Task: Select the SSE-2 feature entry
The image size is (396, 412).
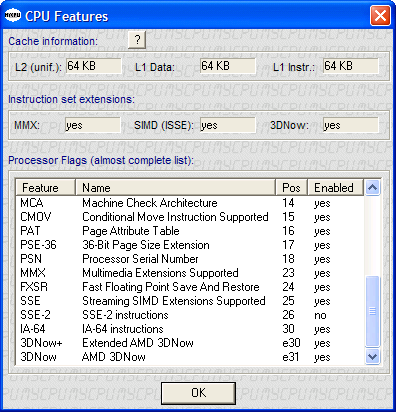Action: click(189, 315)
